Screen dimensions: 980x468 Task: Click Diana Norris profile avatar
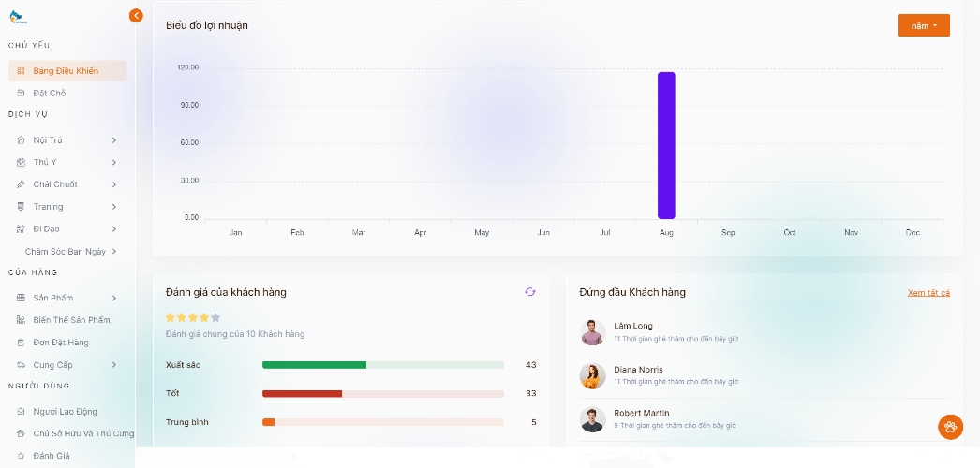592,376
